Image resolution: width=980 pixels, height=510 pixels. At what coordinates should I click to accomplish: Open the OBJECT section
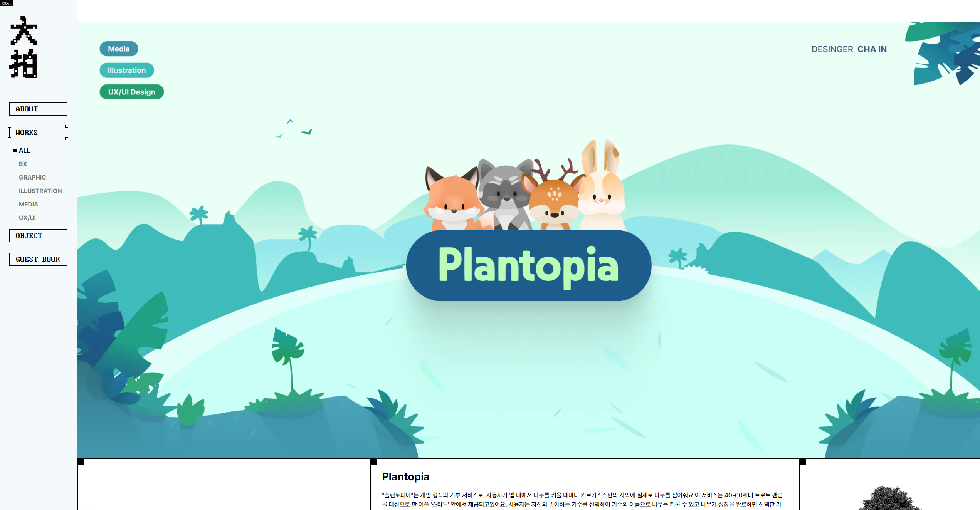pyautogui.click(x=38, y=236)
